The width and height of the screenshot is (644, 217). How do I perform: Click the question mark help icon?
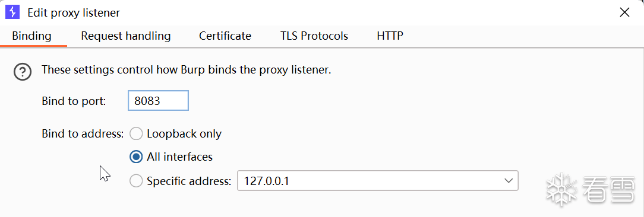pyautogui.click(x=23, y=72)
